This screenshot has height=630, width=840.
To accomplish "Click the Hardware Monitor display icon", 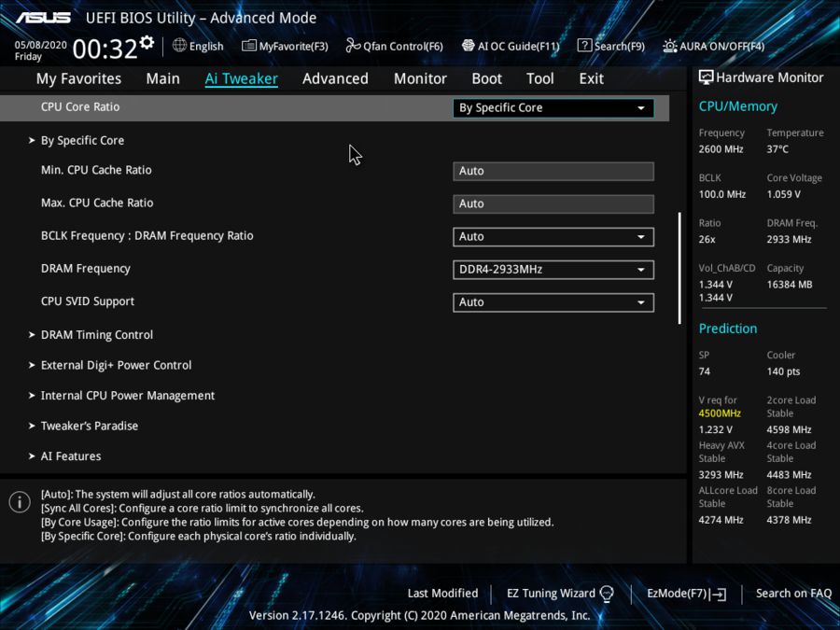I will point(707,77).
